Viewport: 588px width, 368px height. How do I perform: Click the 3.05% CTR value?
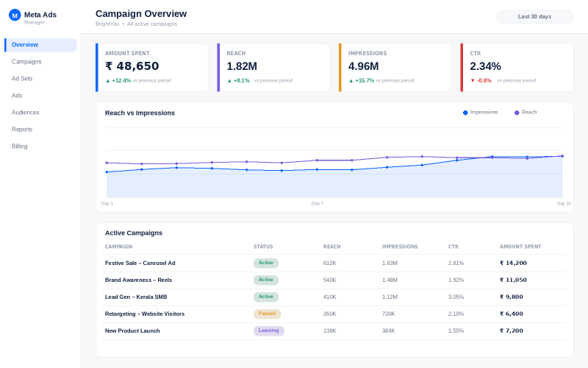point(456,297)
